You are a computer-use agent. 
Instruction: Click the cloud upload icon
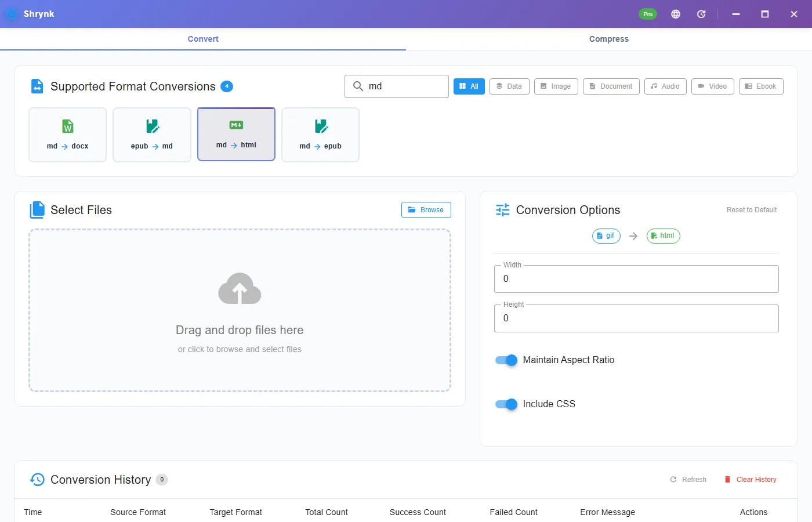(x=240, y=289)
